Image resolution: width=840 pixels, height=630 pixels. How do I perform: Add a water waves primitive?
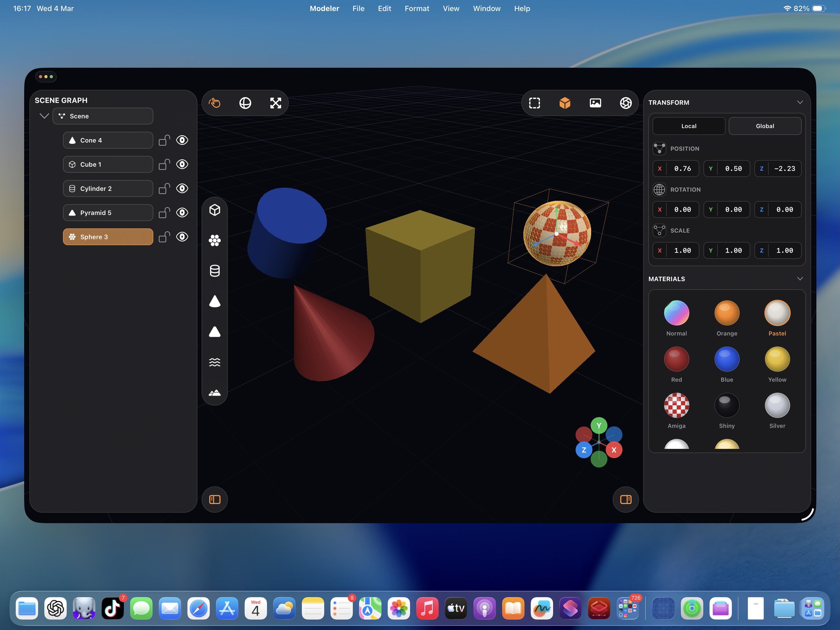click(214, 362)
